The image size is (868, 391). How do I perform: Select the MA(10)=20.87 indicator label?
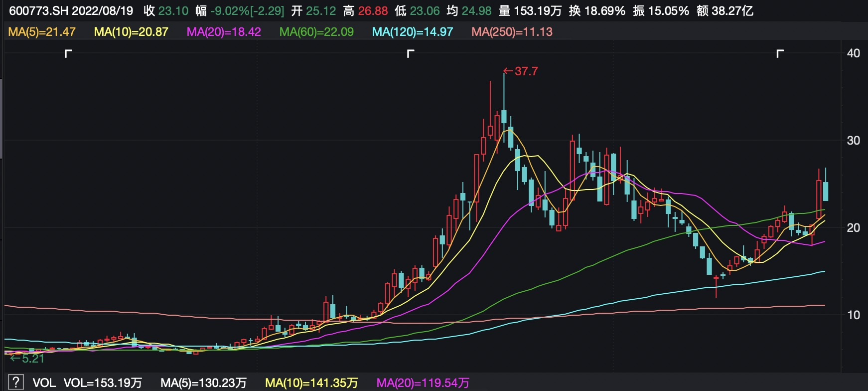coord(131,32)
